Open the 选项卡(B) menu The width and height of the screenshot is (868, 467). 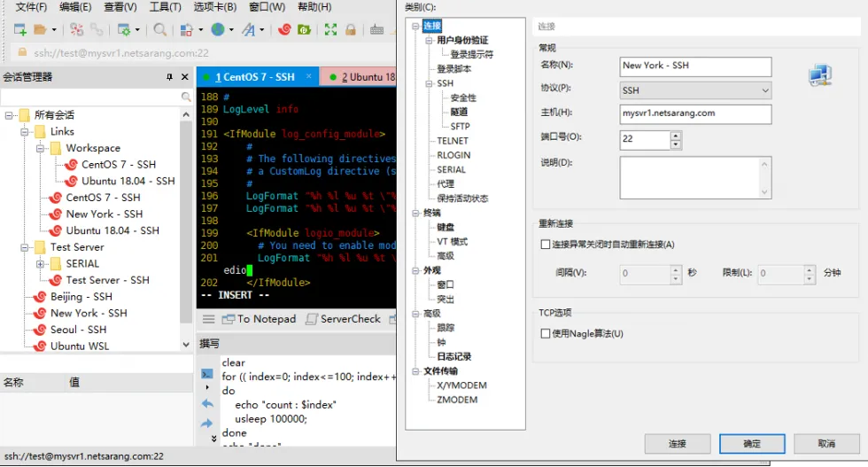[x=214, y=7]
